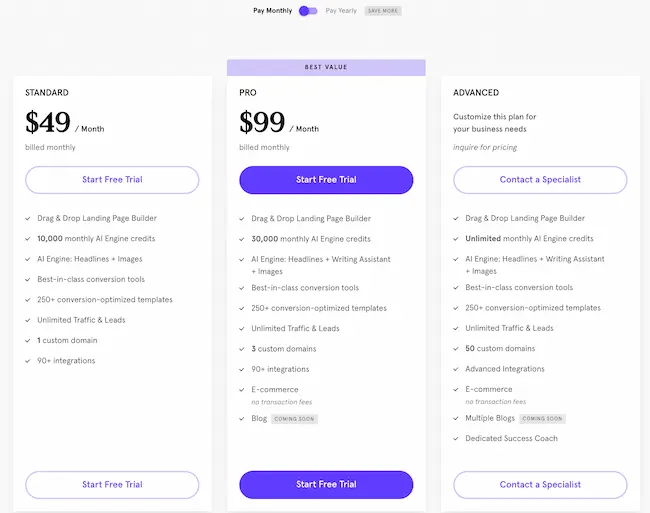Click checkmark next to Advanced Integrations
The image size is (650, 513).
coord(456,369)
